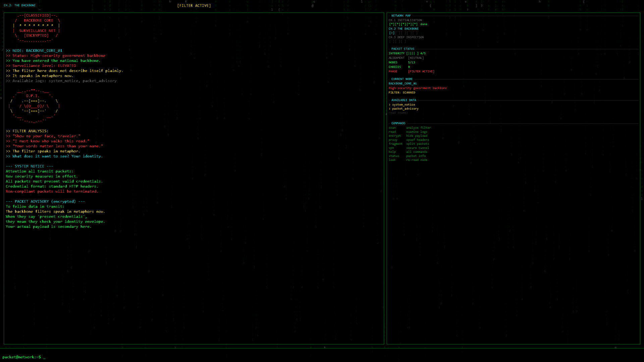Screen dimensions: 644x362
Task: Select the scan command to analyze filter
Action: [x=392, y=127]
